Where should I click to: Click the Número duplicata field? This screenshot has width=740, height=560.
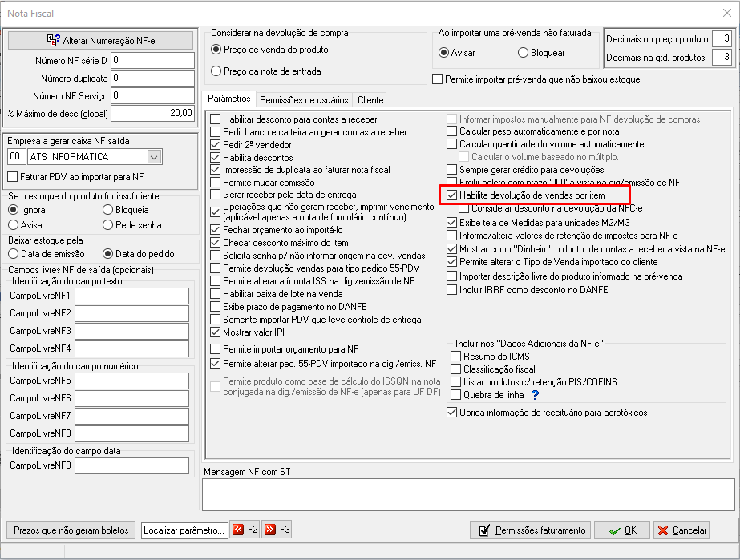pyautogui.click(x=153, y=78)
